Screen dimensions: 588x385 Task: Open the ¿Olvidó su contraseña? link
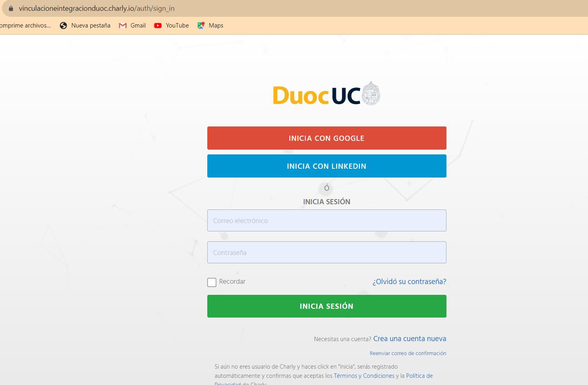(x=409, y=282)
